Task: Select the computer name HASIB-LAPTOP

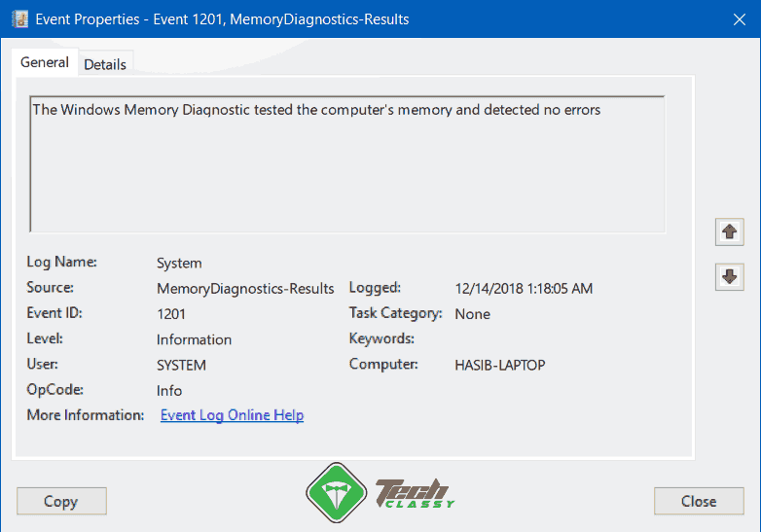Action: pyautogui.click(x=500, y=365)
